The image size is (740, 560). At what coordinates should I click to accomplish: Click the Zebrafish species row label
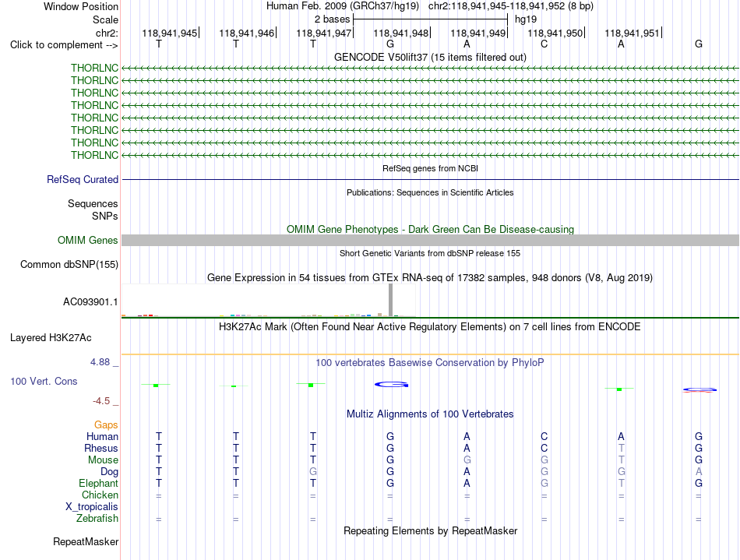(x=97, y=519)
